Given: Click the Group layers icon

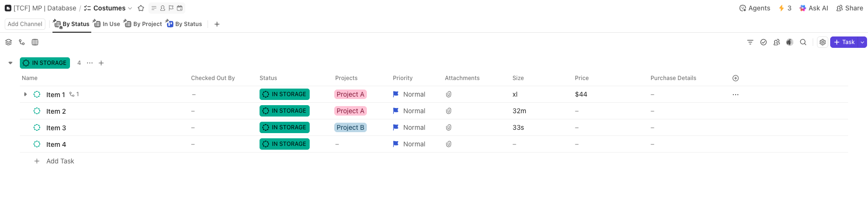Looking at the screenshot, I should point(9,42).
